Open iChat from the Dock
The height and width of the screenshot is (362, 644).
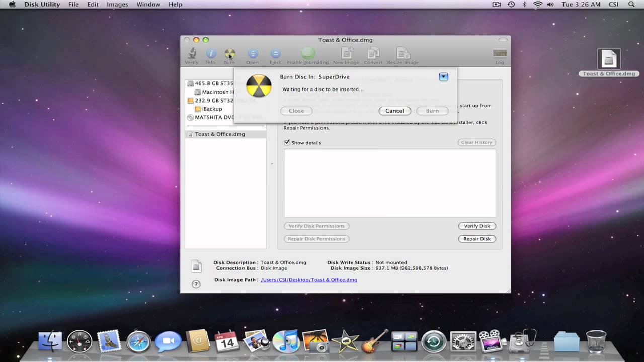click(x=168, y=342)
